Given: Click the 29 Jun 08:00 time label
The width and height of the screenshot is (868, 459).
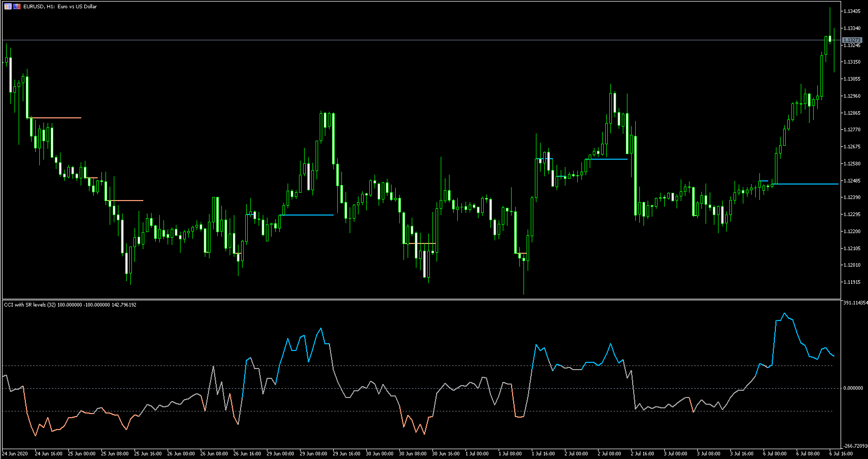Looking at the screenshot, I should tap(313, 454).
